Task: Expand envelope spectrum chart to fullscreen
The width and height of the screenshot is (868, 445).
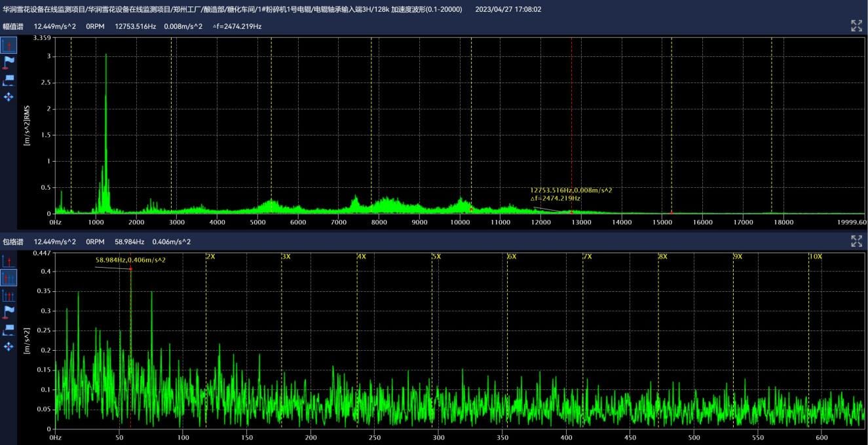Action: click(x=856, y=241)
